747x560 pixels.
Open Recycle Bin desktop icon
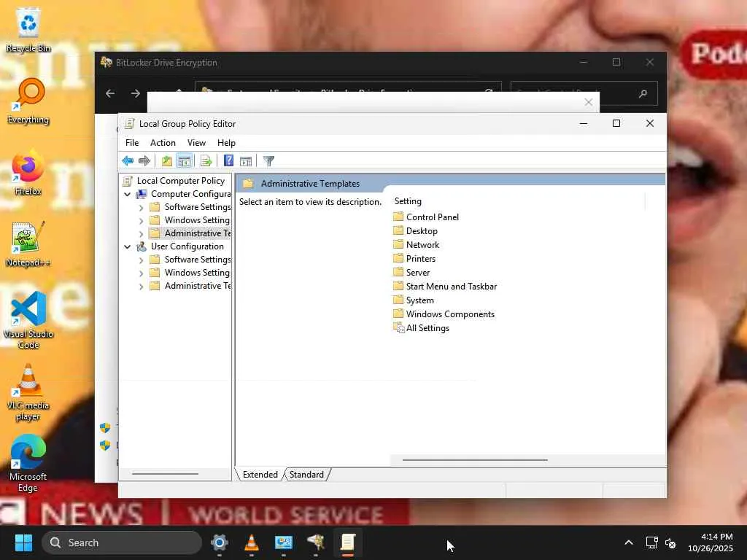tap(28, 29)
